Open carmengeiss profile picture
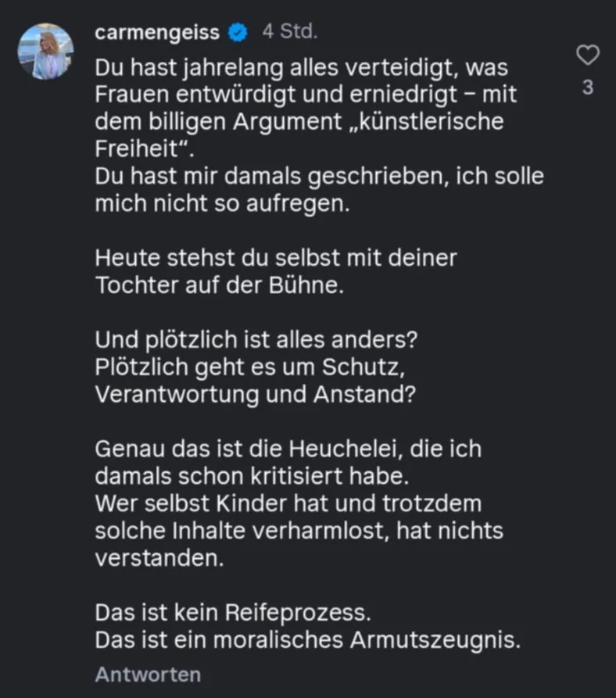The image size is (616, 698). pyautogui.click(x=46, y=51)
